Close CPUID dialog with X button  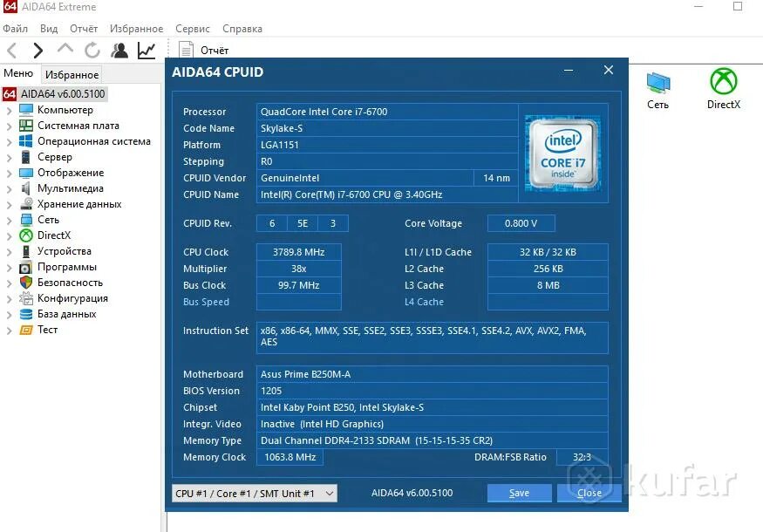point(609,70)
